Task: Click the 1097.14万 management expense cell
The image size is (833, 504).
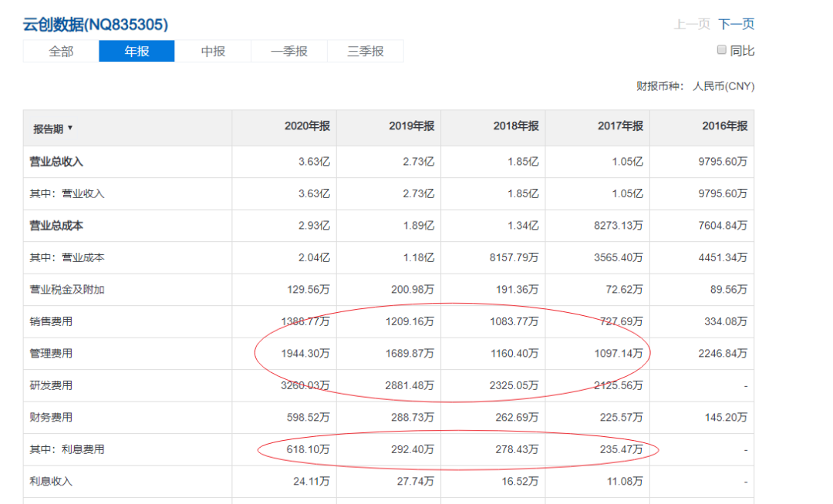Action: click(x=619, y=353)
